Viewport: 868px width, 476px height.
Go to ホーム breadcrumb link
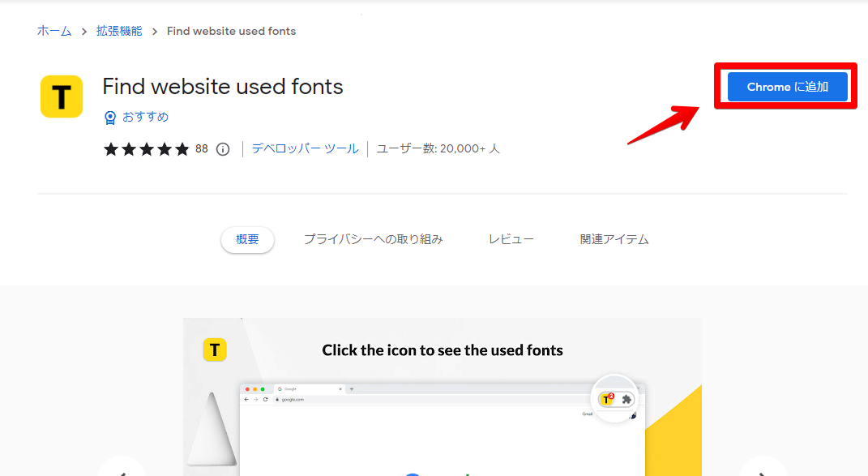point(54,31)
